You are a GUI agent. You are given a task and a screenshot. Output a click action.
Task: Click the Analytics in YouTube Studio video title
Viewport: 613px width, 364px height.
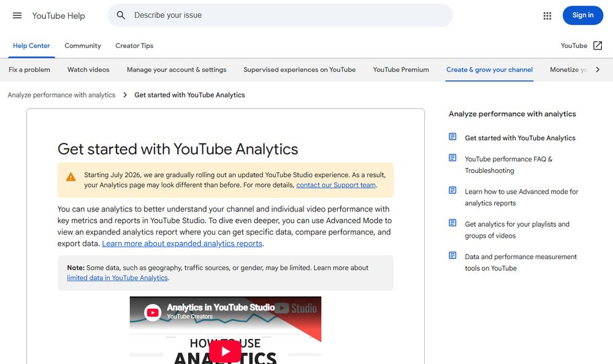(221, 307)
